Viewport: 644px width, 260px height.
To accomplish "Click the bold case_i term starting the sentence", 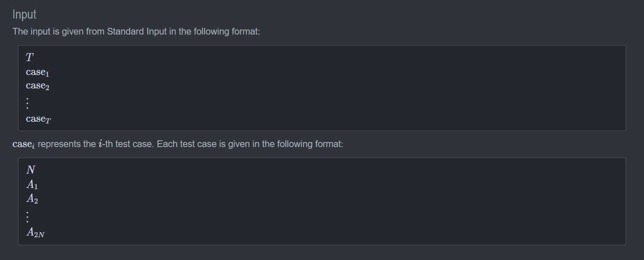I will click(24, 145).
